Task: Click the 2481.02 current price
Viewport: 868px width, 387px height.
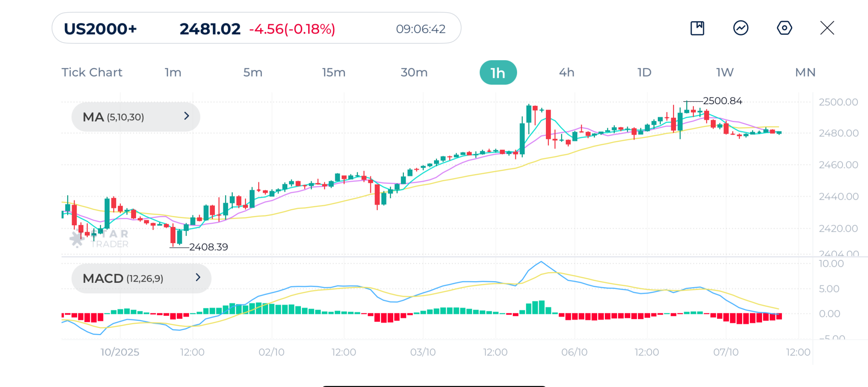Action: tap(210, 29)
